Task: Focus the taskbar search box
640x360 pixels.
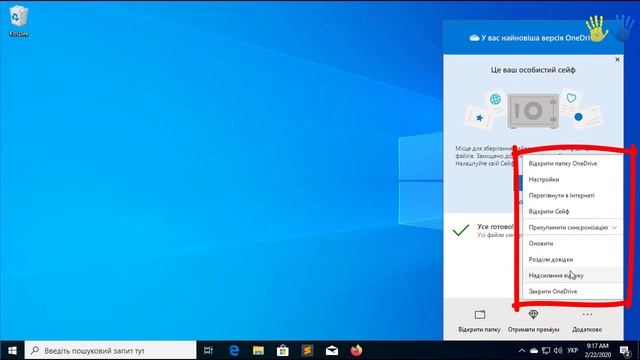Action: coord(110,350)
